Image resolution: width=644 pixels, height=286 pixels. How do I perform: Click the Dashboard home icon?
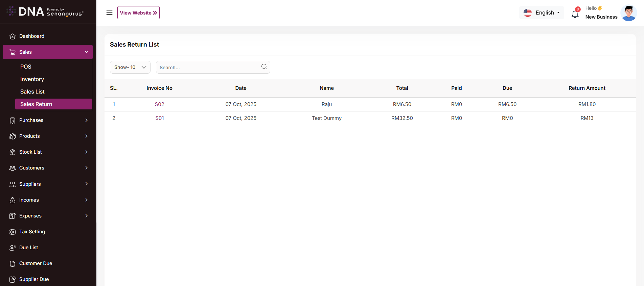13,36
